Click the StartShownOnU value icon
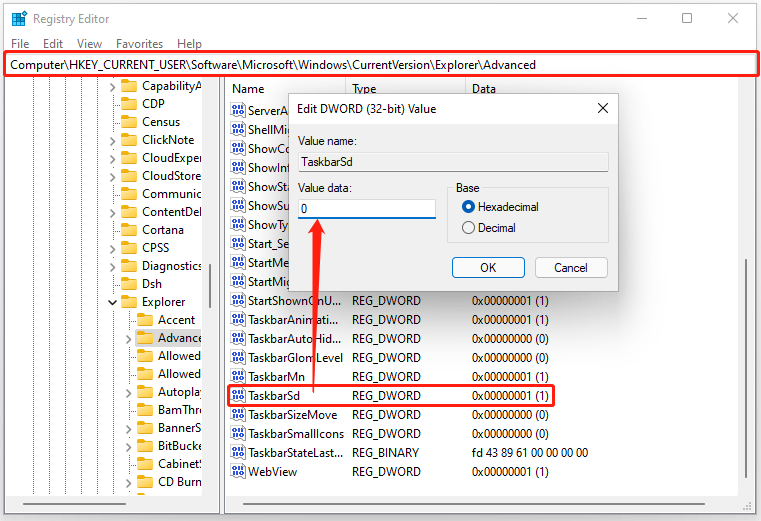This screenshot has height=521, width=761. click(238, 301)
